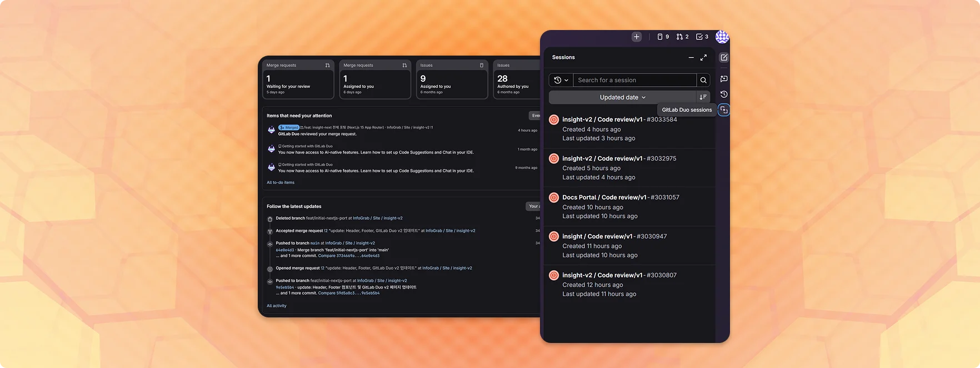Click the main branch link
The width and height of the screenshot is (980, 368).
tap(315, 243)
